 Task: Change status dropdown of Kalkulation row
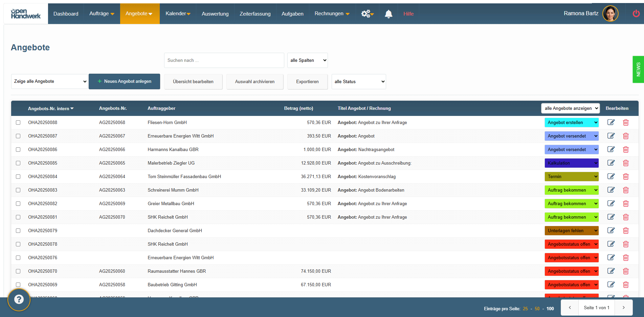pos(571,163)
